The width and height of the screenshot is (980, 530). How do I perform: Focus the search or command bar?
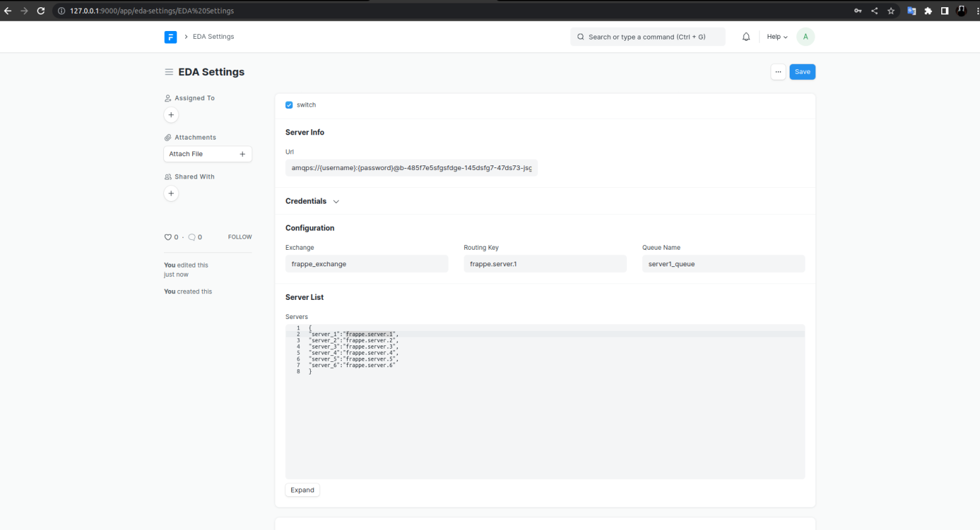648,37
